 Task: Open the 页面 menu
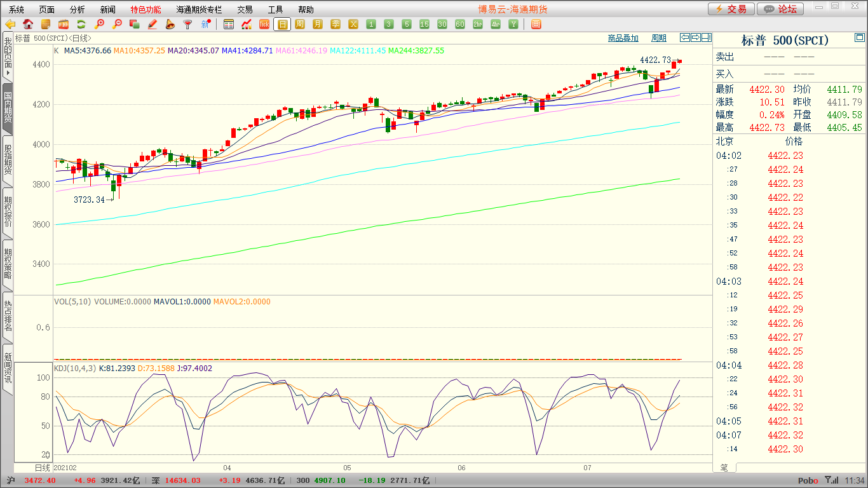[x=47, y=10]
